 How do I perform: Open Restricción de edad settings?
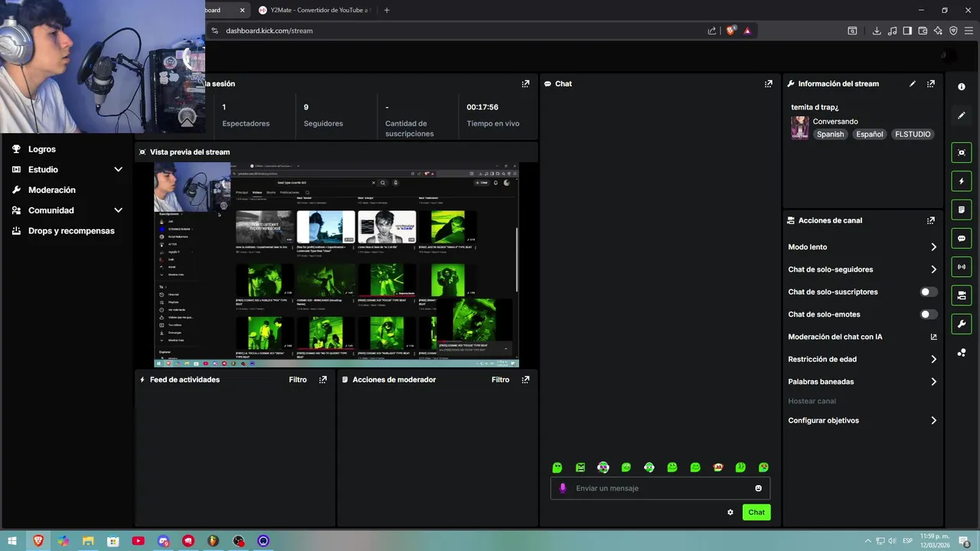pos(862,359)
